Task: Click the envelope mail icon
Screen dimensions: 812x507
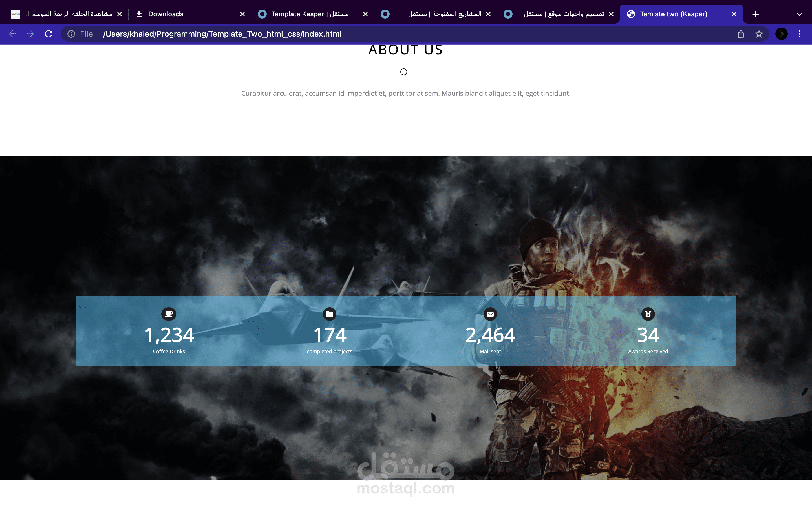Action: 490,314
